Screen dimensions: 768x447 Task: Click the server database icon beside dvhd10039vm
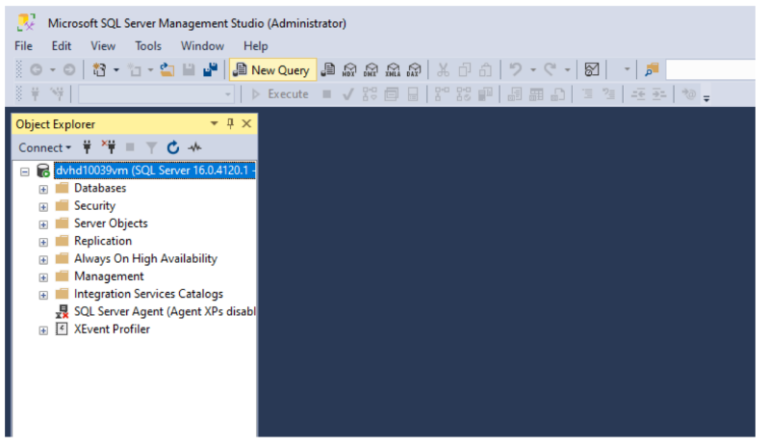point(43,170)
